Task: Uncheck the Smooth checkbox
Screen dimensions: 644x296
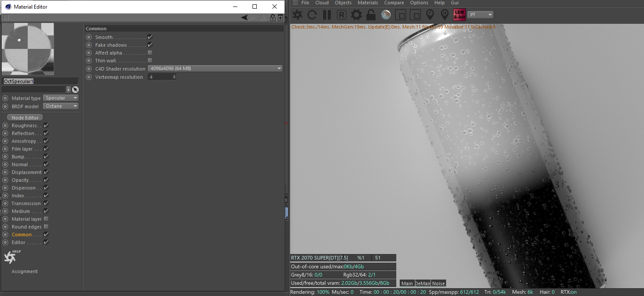Action: click(150, 37)
